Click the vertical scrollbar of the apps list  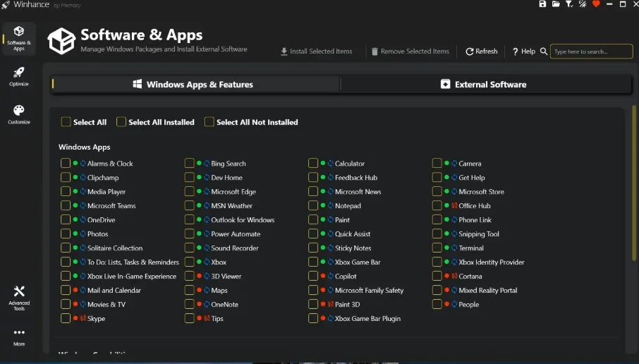pos(633,183)
